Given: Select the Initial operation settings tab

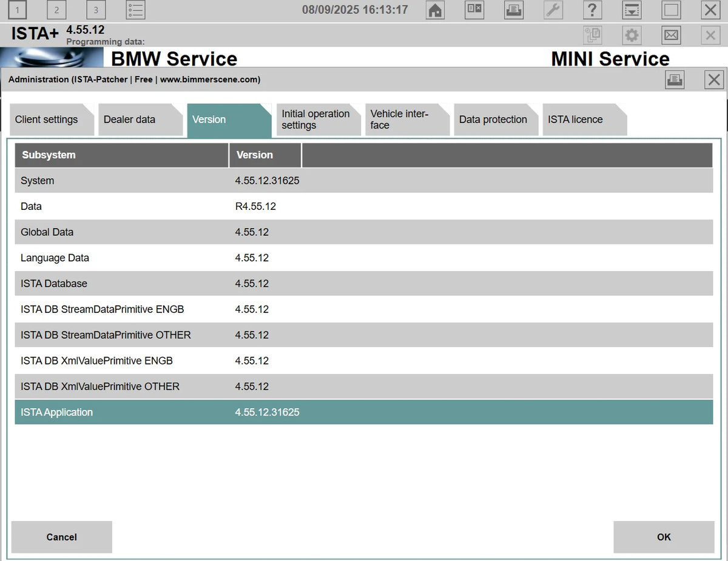Looking at the screenshot, I should pos(315,119).
